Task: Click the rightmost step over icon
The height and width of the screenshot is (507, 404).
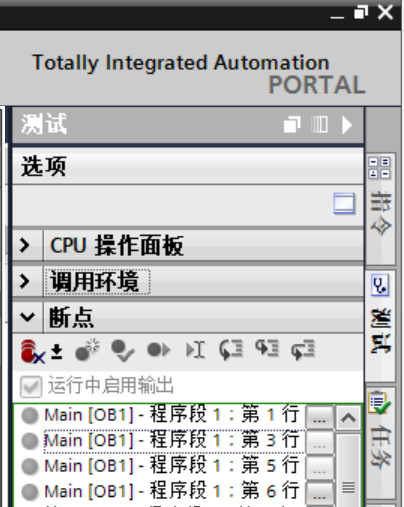Action: (x=303, y=350)
